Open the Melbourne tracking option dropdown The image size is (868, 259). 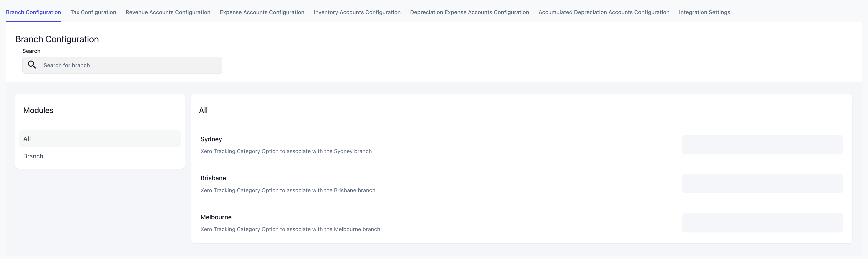(762, 223)
